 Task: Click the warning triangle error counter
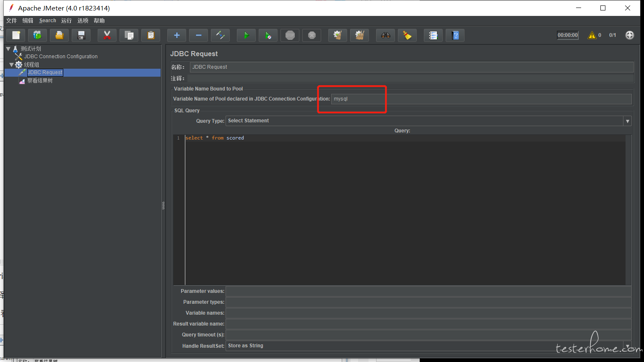pos(592,35)
